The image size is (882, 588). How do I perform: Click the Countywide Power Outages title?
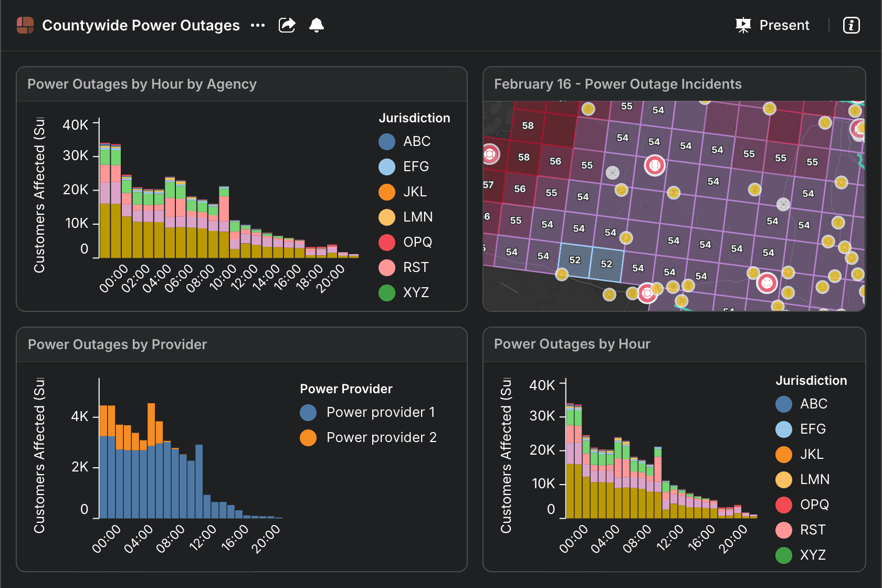[x=141, y=25]
